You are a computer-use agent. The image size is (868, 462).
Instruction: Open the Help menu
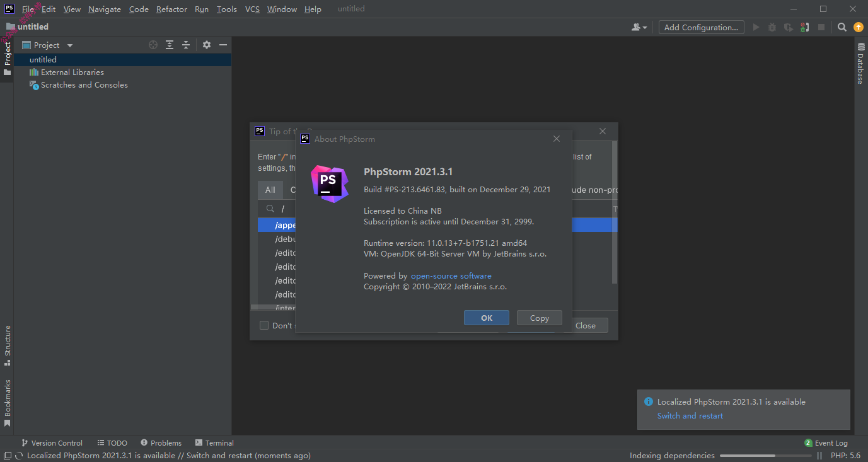pos(313,9)
